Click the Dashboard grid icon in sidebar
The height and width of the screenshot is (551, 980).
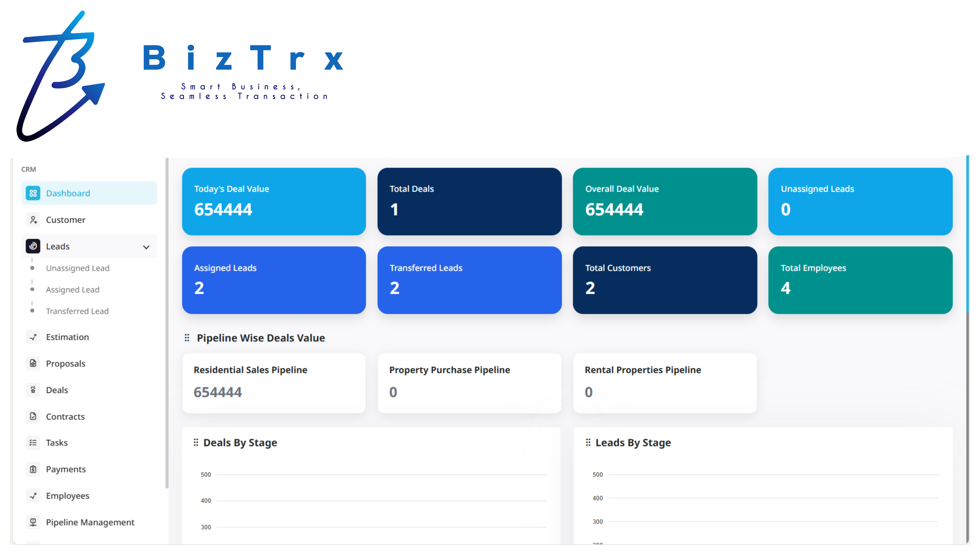(x=33, y=193)
